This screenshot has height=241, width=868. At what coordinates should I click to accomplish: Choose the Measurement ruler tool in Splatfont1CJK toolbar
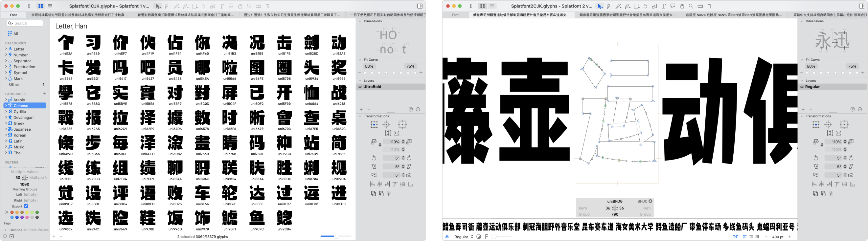259,6
